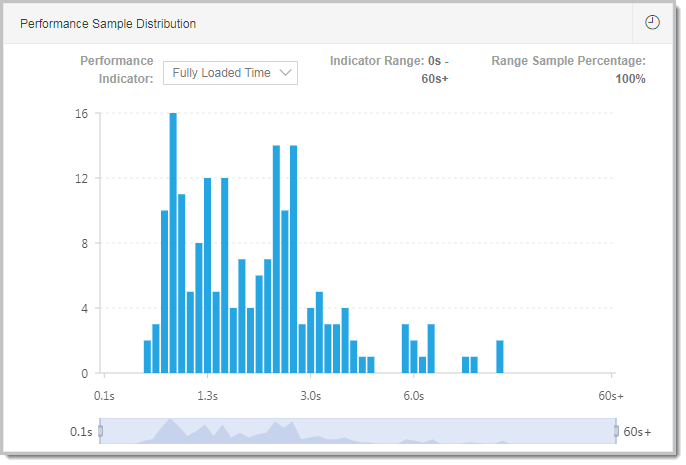Click the leftmost bar in the histogram
Image resolution: width=686 pixels, height=465 pixels.
[147, 357]
